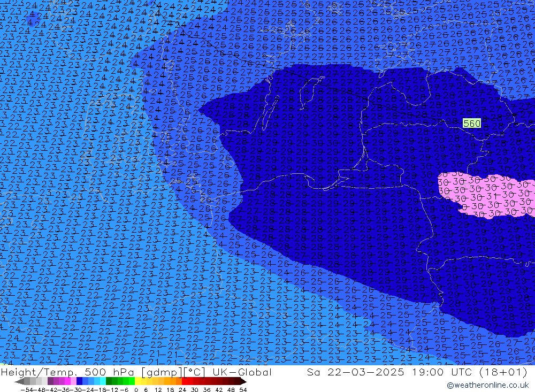Select the cyan legend swatch above -18
535x392 pixels.
[103, 382]
